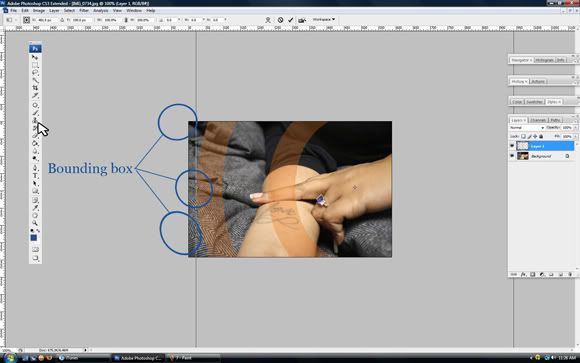Click the screen mode icon in toolbox
This screenshot has height=363, width=580.
click(35, 258)
